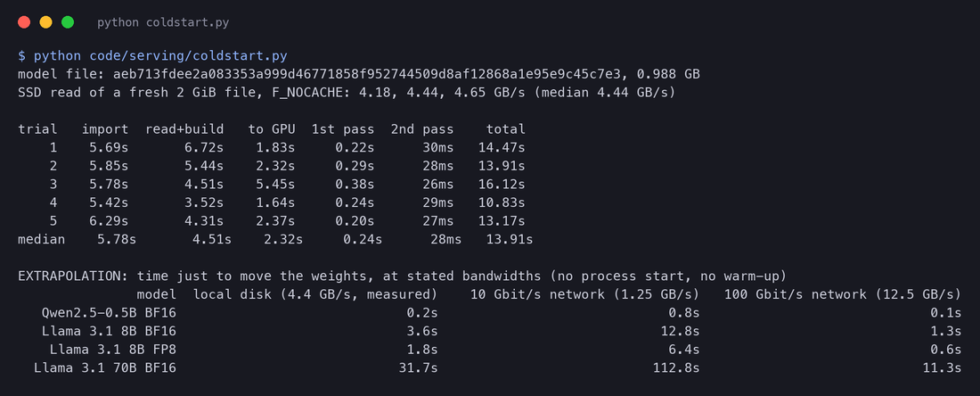The image size is (980, 396).
Task: Click trial 3 to GPU value '5.45s'
Action: pyautogui.click(x=275, y=185)
